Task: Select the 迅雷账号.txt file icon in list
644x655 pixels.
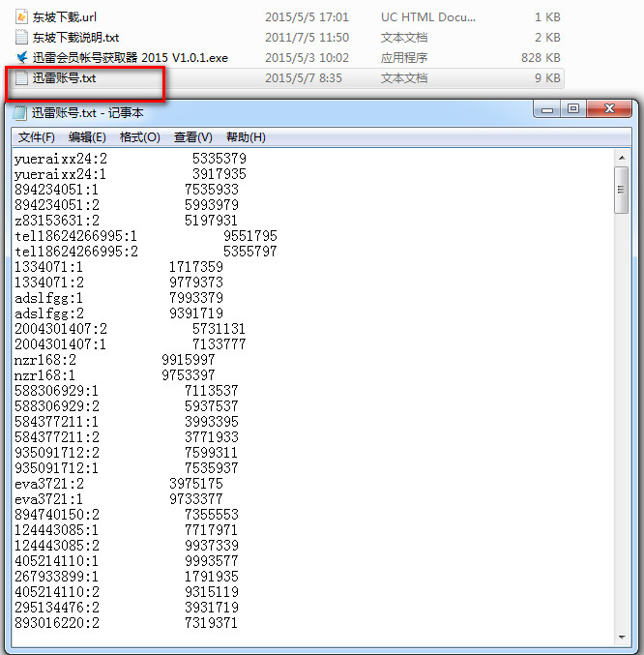Action: pos(21,77)
